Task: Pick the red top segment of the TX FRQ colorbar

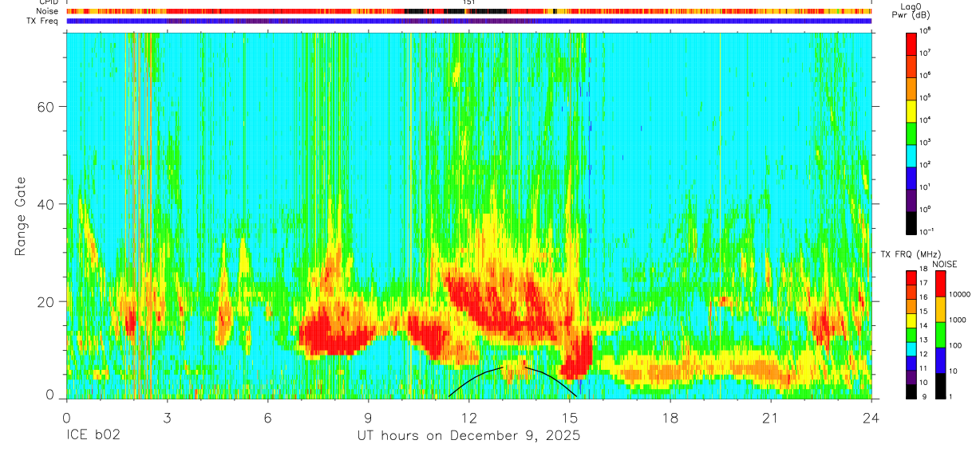Action: tap(911, 278)
